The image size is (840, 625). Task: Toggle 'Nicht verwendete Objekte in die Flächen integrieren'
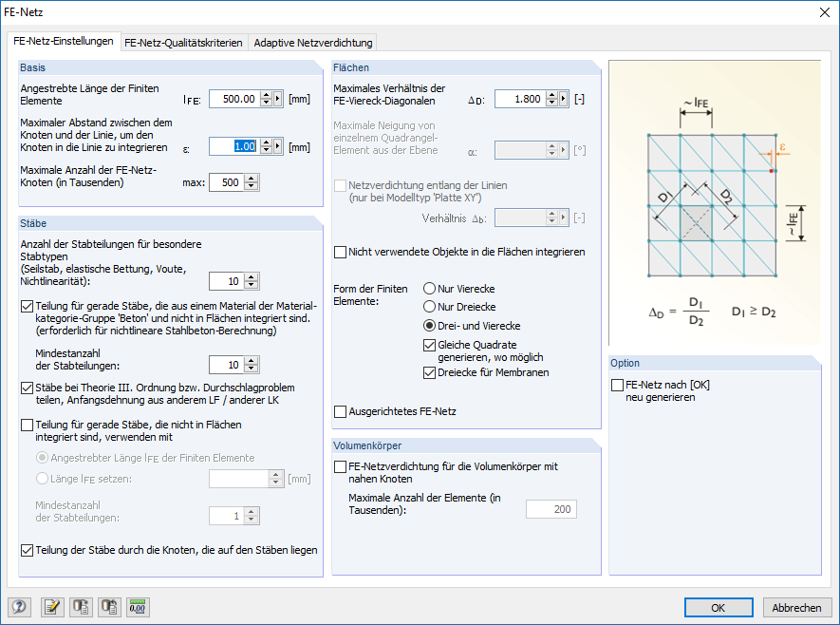[x=340, y=252]
